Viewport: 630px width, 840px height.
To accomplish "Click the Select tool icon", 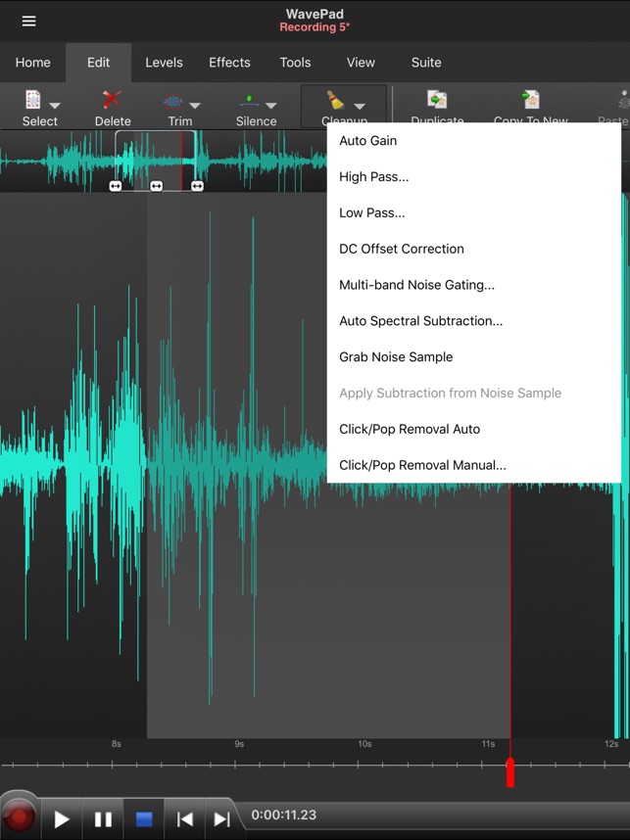I will click(33, 100).
